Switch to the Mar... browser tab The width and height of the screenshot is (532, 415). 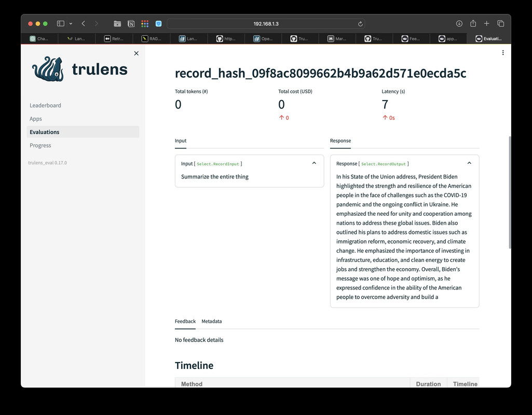tap(337, 39)
